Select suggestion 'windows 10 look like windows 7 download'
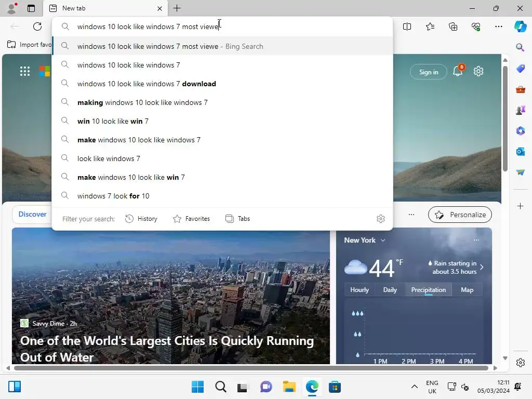 (222, 84)
